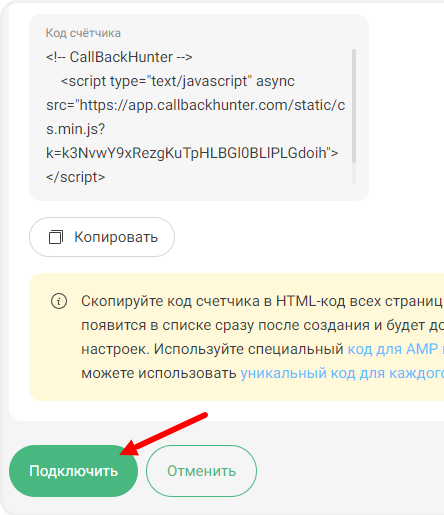Open the 'уникальный код для каждого' link
The height and width of the screenshot is (515, 444).
pos(342,373)
